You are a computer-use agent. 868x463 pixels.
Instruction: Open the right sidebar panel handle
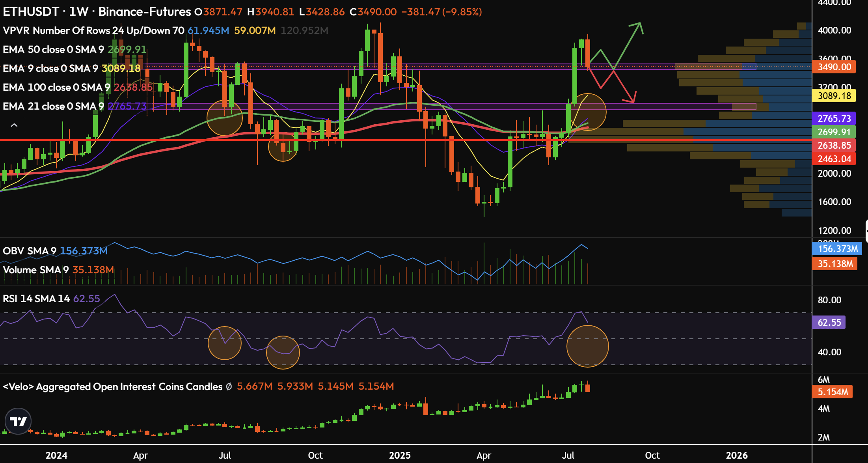[x=866, y=231]
